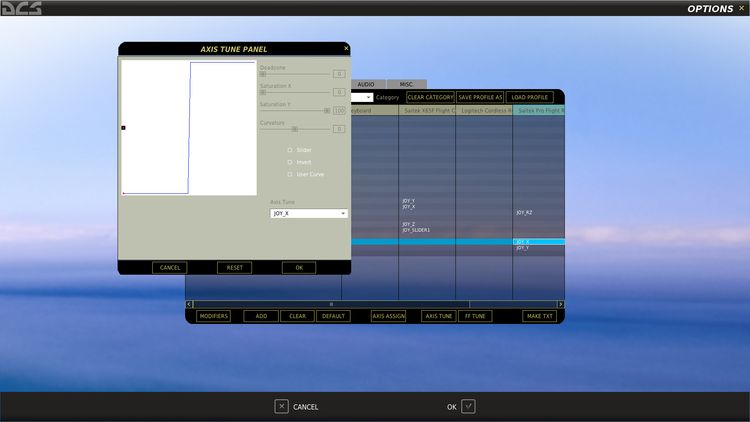
Task: Close the Axis Tune Panel with X
Action: point(346,48)
